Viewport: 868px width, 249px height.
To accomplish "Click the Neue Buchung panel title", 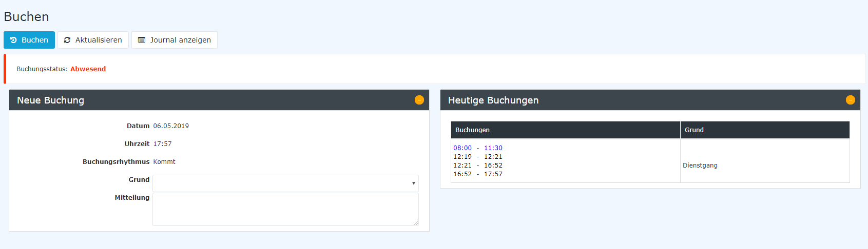I will tap(50, 100).
